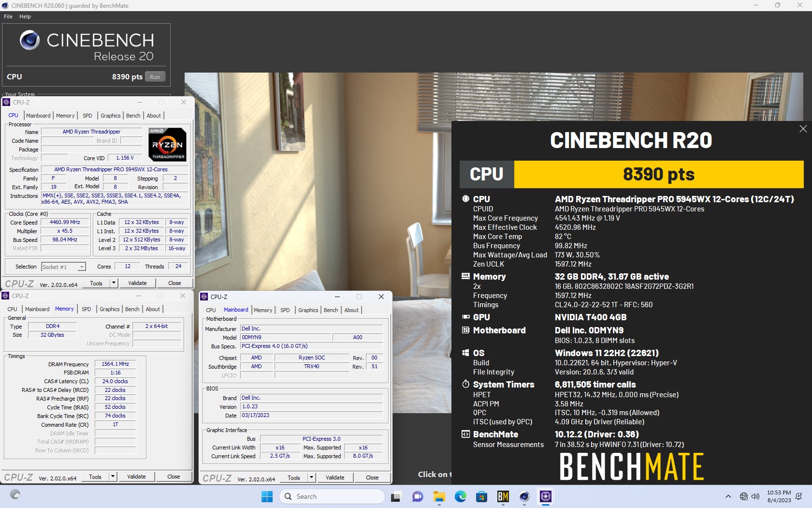
Task: Click the Specification field showing 5945WX 12-Cores
Action: (114, 170)
